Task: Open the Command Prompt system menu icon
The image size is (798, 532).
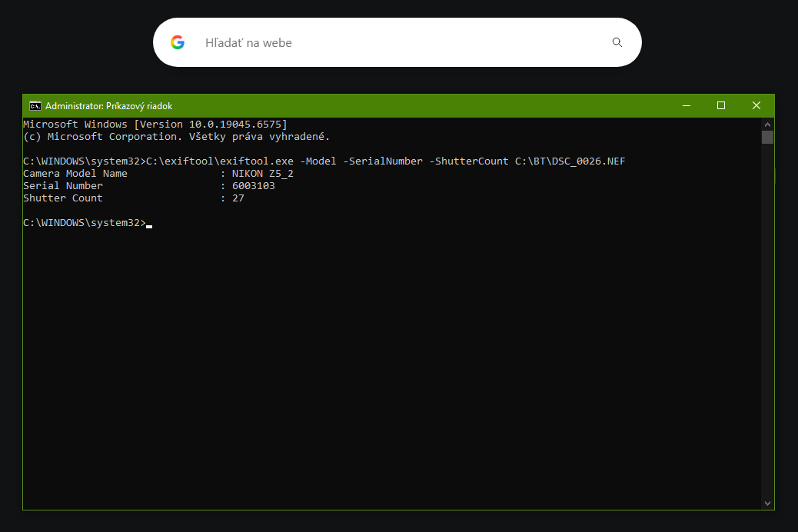Action: (x=35, y=106)
